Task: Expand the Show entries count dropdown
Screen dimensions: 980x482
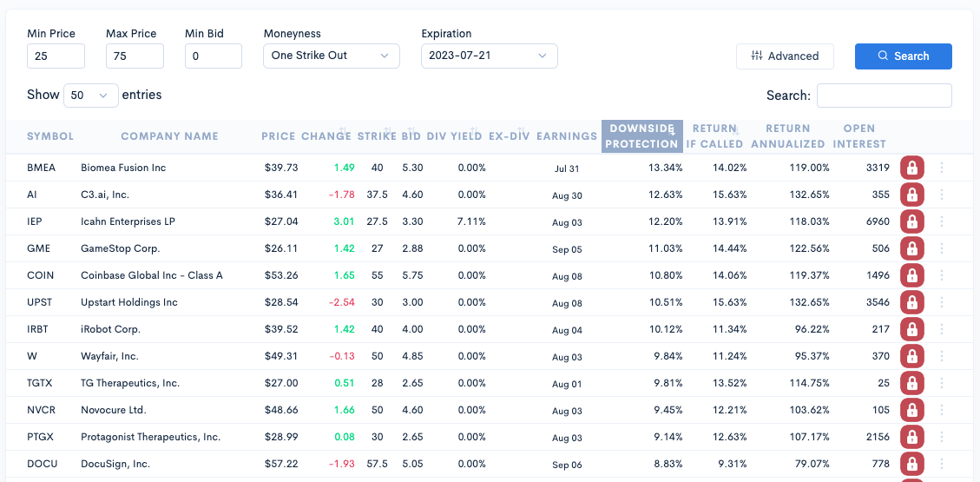Action: coord(91,95)
